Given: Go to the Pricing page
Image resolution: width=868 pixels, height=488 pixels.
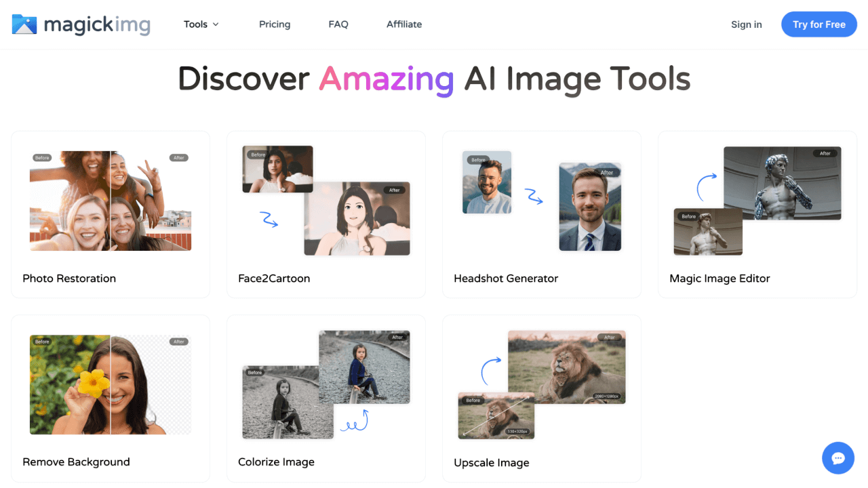Looking at the screenshot, I should point(275,24).
